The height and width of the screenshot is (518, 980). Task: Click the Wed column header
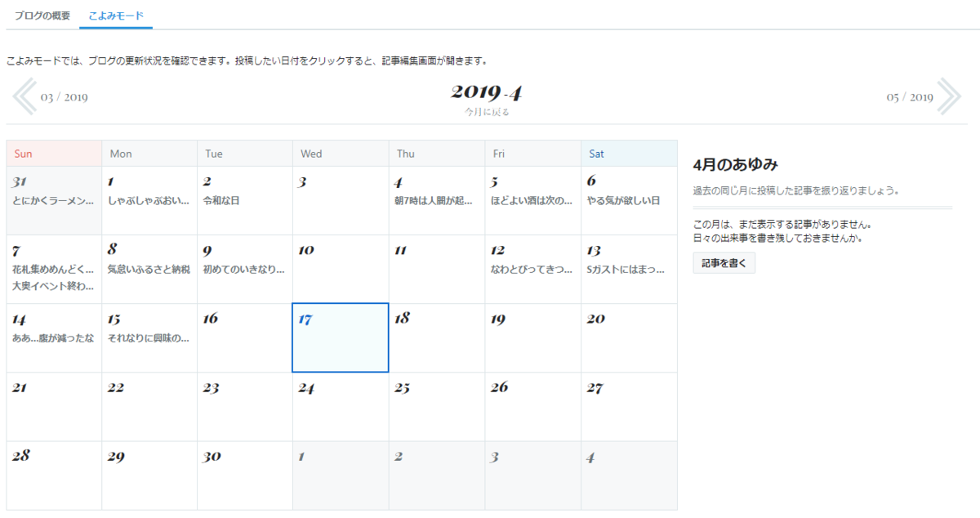pos(341,154)
